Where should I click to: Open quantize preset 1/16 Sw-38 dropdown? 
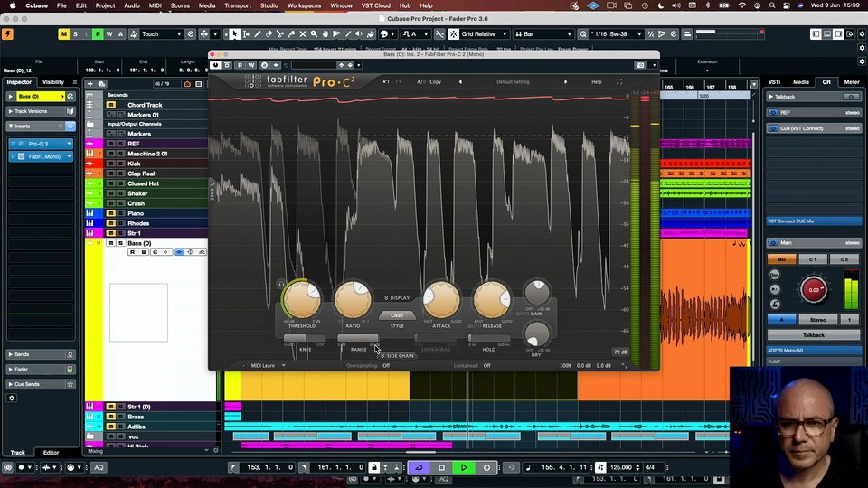(616, 34)
